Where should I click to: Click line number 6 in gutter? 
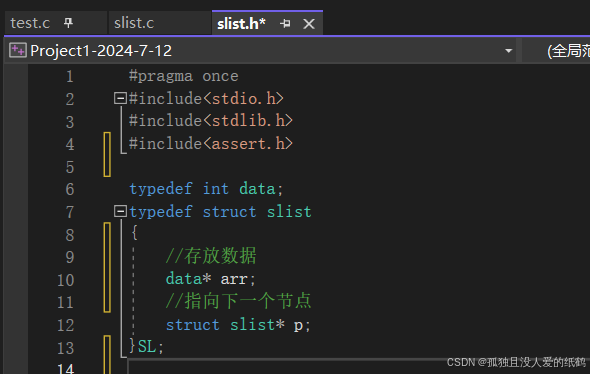(x=70, y=189)
